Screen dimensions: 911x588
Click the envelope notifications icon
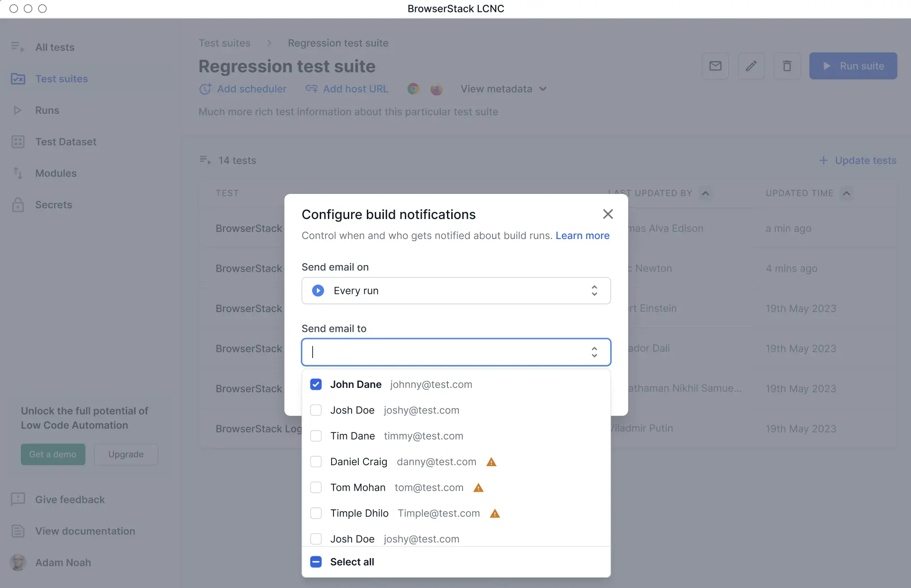[x=715, y=66]
